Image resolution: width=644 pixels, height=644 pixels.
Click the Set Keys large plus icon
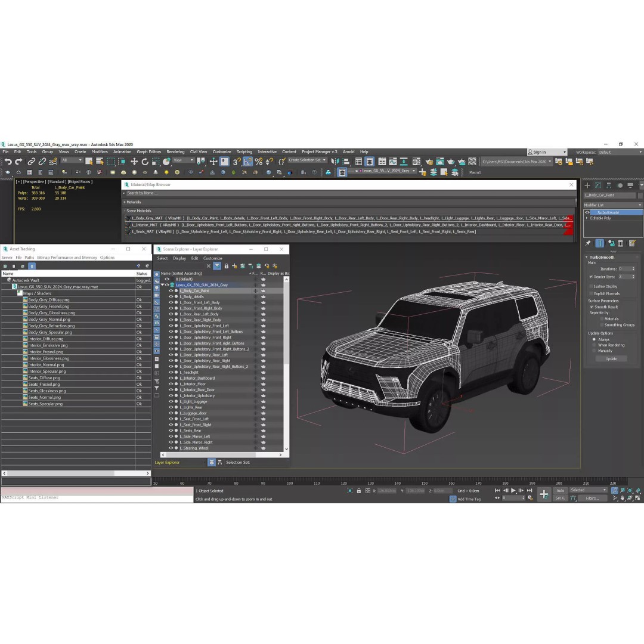tap(544, 494)
